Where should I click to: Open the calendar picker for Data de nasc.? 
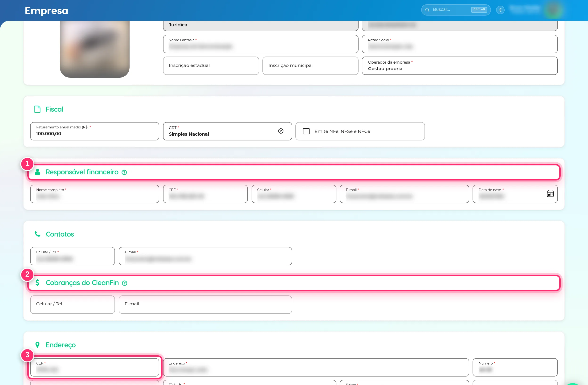(x=550, y=194)
